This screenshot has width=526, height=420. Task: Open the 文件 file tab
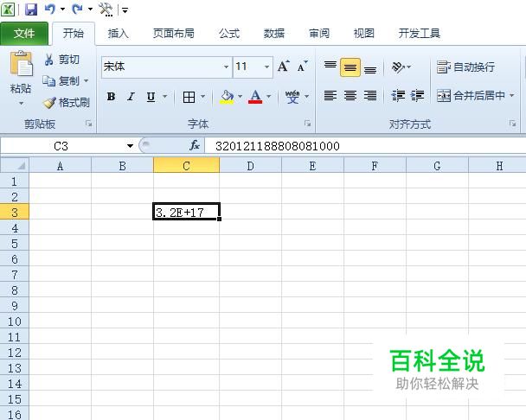point(24,33)
